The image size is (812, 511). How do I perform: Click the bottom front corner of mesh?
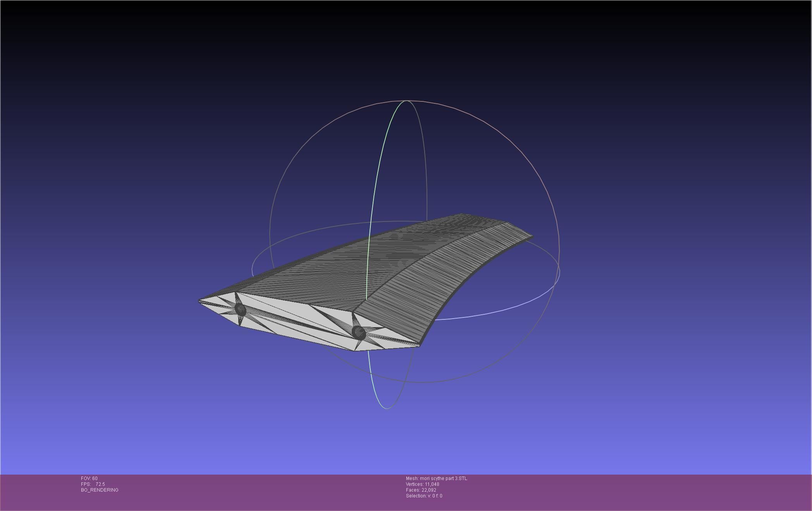point(354,350)
